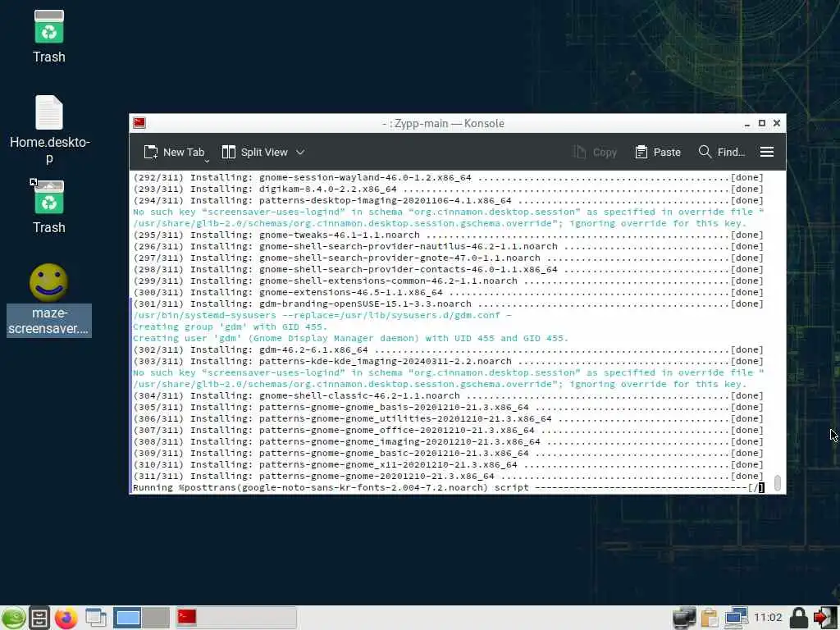Select the maze-screensaver smiley icon
The height and width of the screenshot is (630, 840).
48,299
